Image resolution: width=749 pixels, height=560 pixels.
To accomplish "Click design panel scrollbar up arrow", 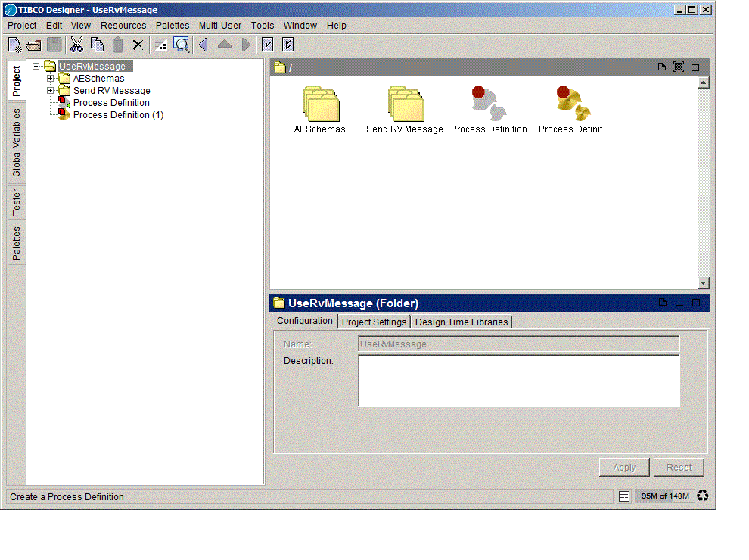I will [x=703, y=82].
